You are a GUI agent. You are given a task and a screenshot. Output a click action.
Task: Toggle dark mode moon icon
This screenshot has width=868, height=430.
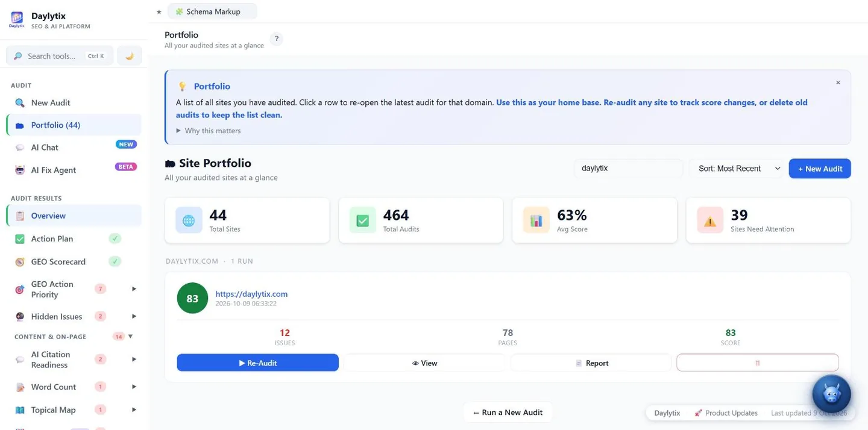[129, 56]
